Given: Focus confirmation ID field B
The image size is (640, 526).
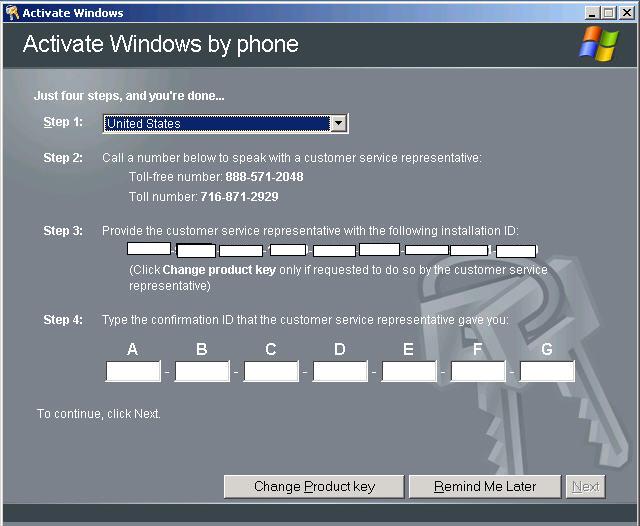Looking at the screenshot, I should (x=202, y=371).
